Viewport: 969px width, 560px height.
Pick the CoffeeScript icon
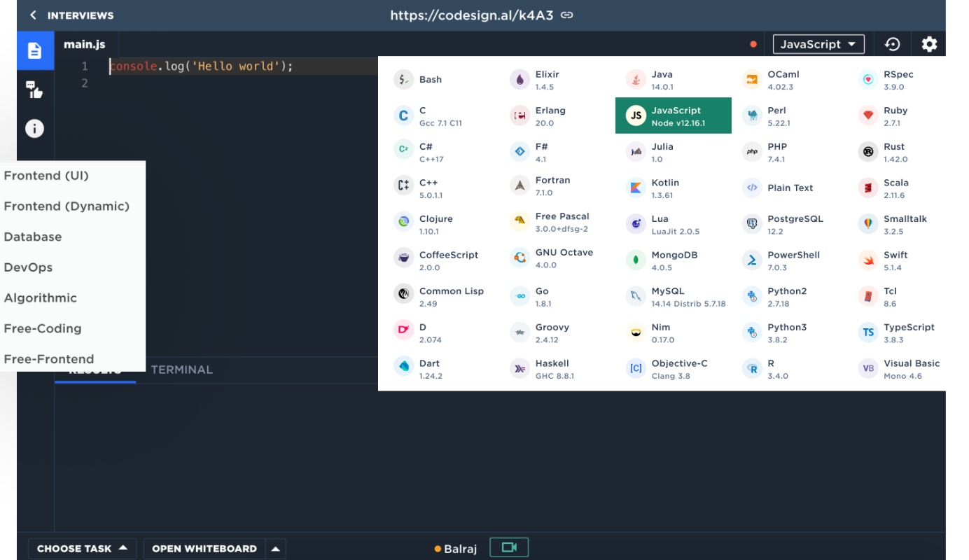click(403, 258)
